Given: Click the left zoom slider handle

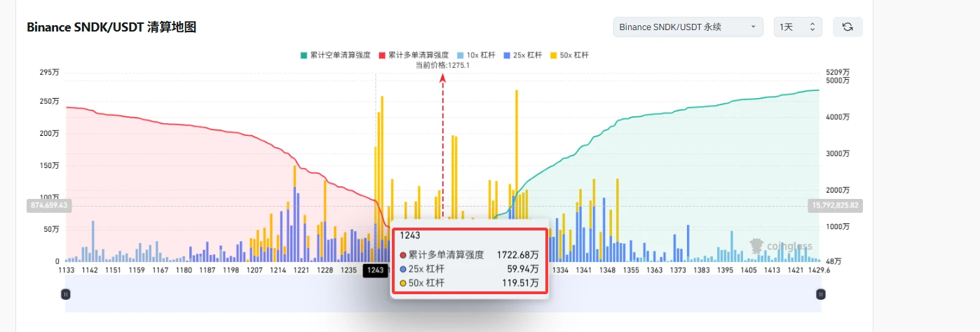Looking at the screenshot, I should point(66,295).
